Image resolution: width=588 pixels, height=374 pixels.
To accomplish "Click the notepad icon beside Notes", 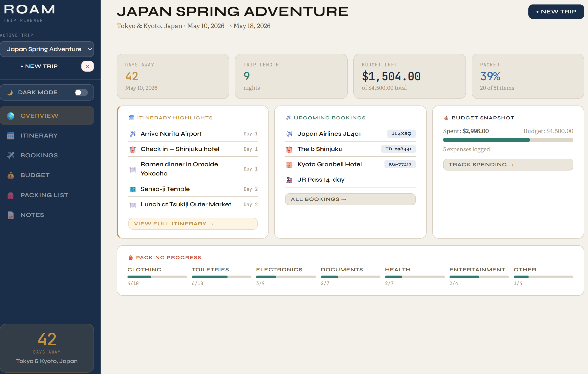I will [11, 215].
